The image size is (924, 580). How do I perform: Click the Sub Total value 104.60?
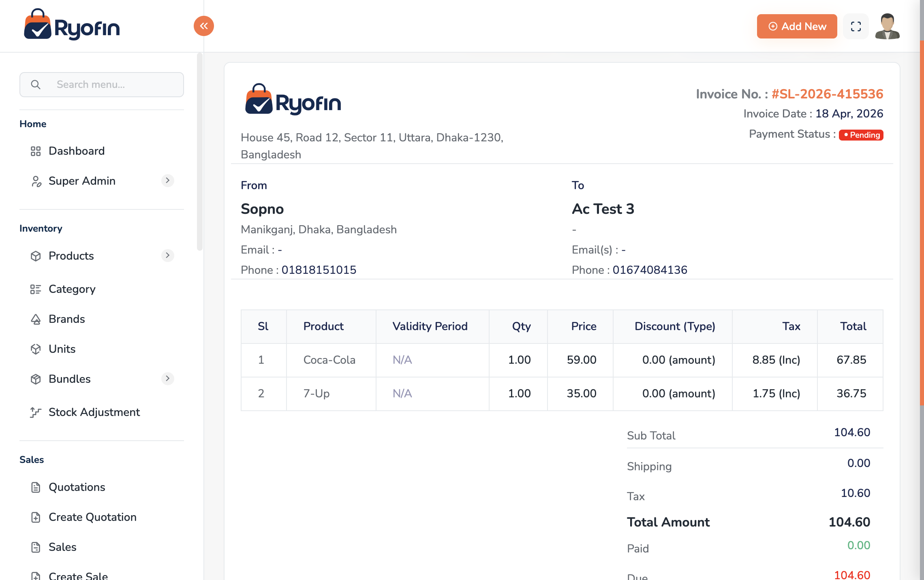click(x=852, y=433)
